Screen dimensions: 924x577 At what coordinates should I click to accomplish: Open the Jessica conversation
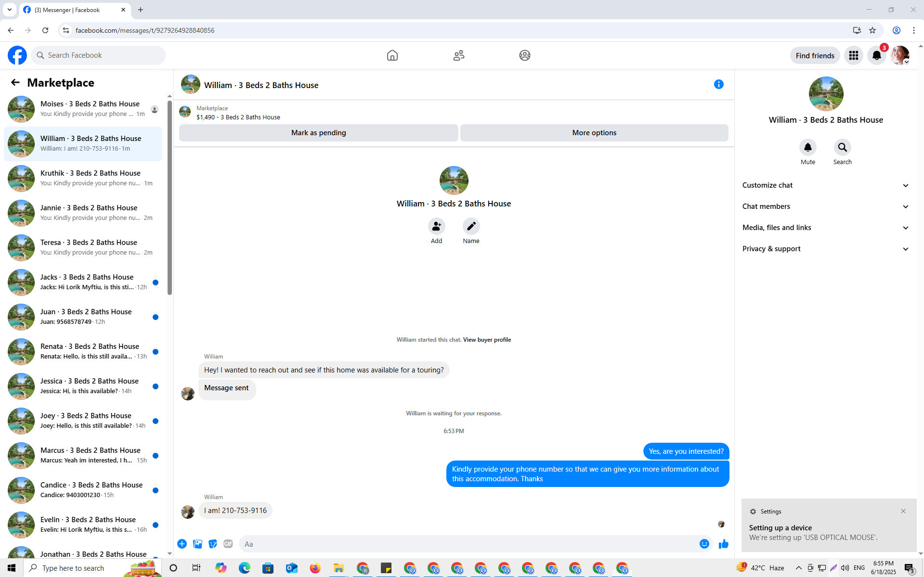pos(83,386)
